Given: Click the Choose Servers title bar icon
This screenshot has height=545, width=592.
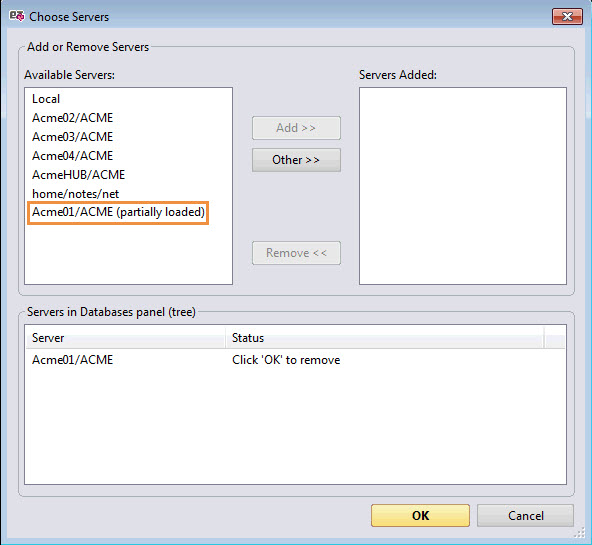Looking at the screenshot, I should 17,16.
